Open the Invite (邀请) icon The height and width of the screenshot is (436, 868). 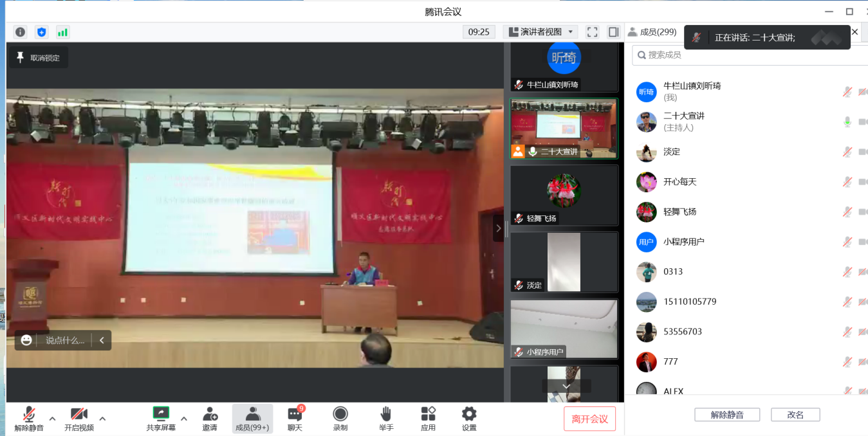click(210, 419)
